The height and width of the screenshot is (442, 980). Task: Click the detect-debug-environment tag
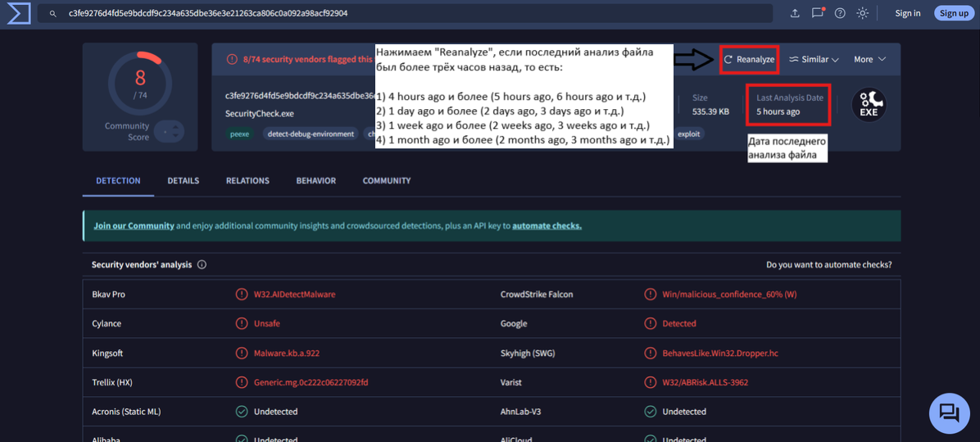[x=311, y=134]
